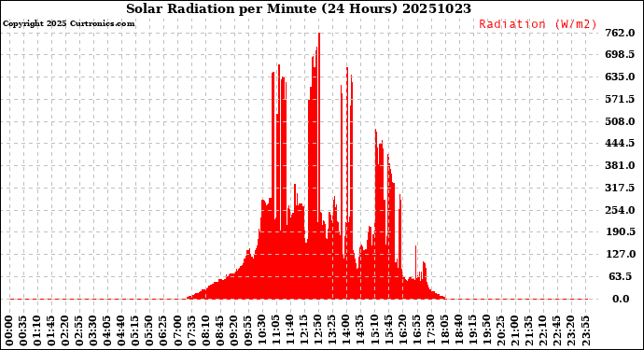Screen dimensions: 644x350
Task: Click the 20:25 time axis label
Action: [500, 331]
